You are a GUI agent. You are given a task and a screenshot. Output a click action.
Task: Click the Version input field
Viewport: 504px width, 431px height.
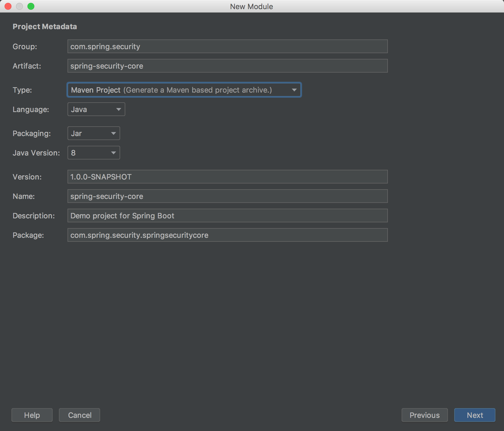point(227,177)
